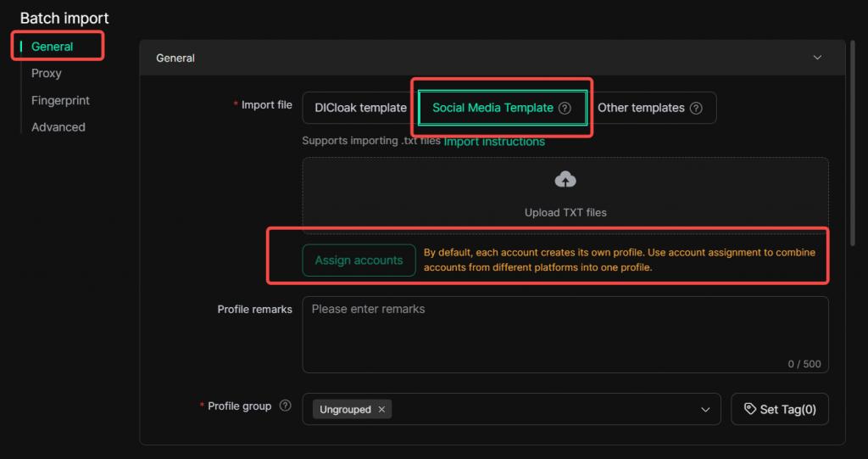
Task: Select the Social Media Template option
Action: [x=502, y=108]
